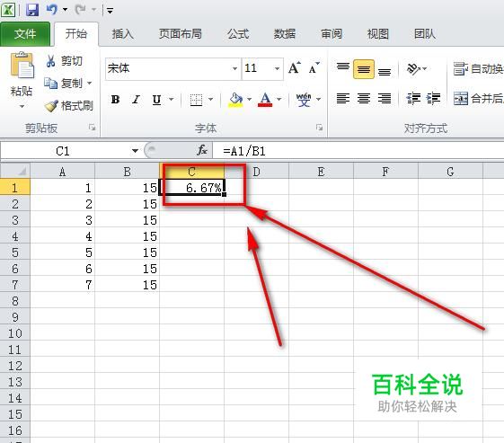This screenshot has height=443, width=504.
Task: Click increase indent icon
Action: (x=433, y=98)
